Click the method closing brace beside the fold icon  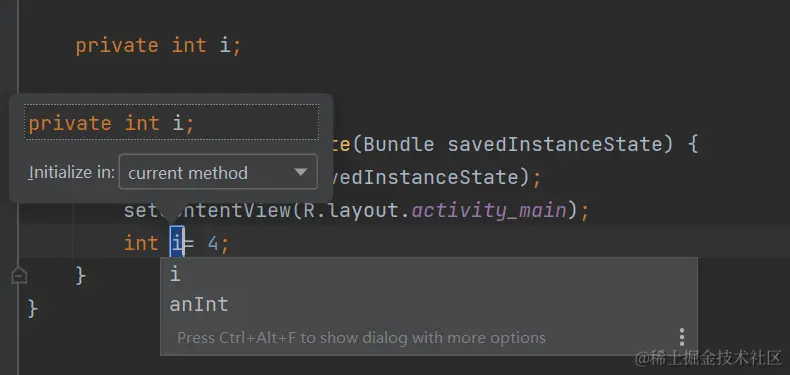[81, 276]
